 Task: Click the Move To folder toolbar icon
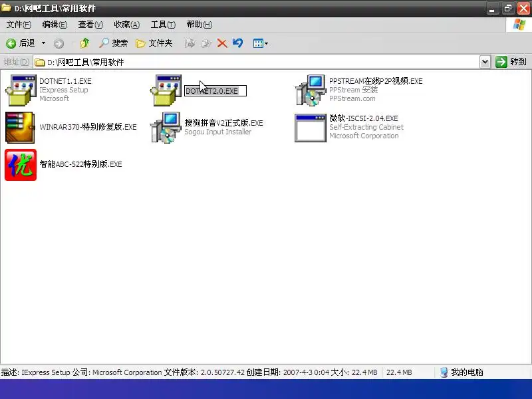pos(190,43)
